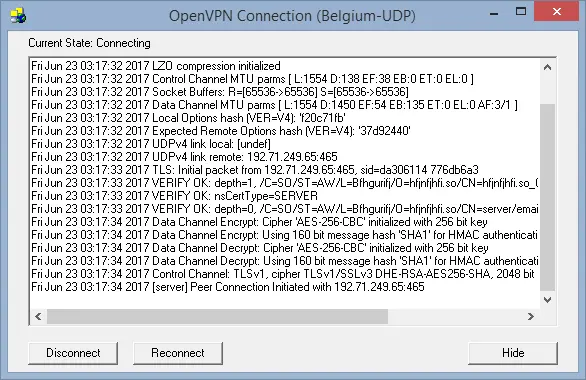Click the nsCertType=SERVER verify log line

[x=175, y=196]
